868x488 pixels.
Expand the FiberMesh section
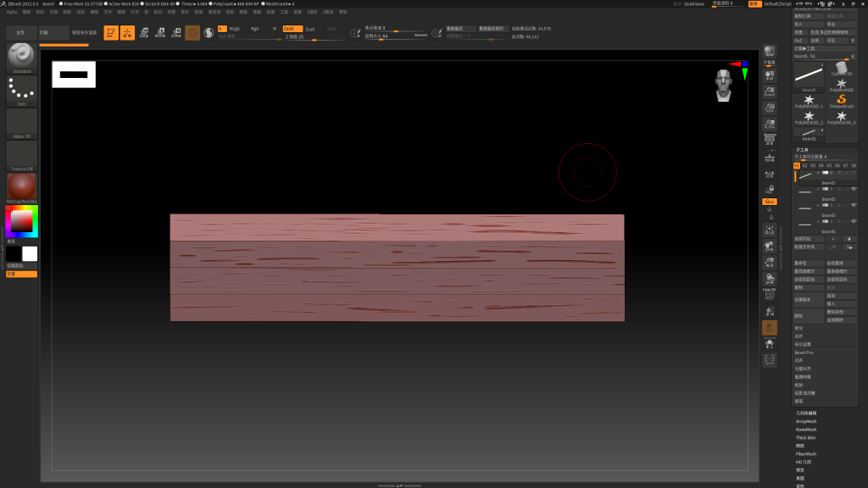click(x=806, y=454)
